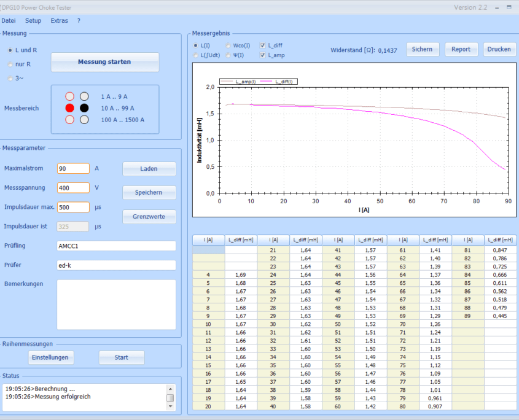Toggle the L_amp checkbox
The height and width of the screenshot is (420, 519).
click(263, 55)
